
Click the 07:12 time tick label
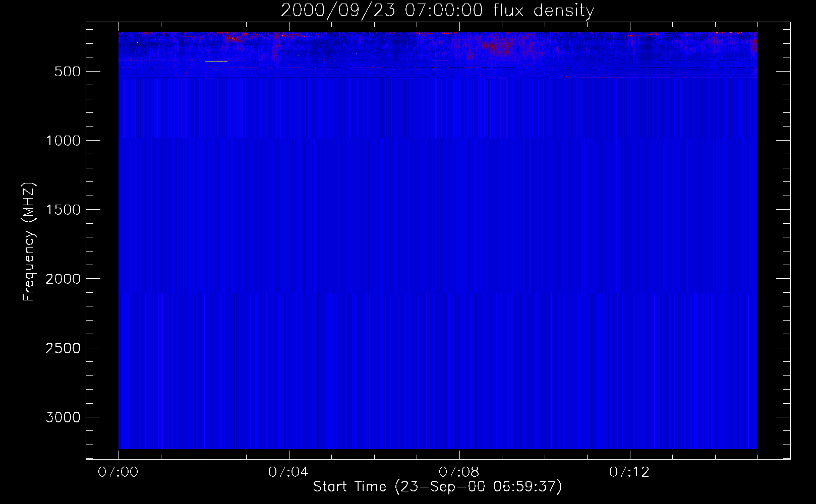click(629, 472)
